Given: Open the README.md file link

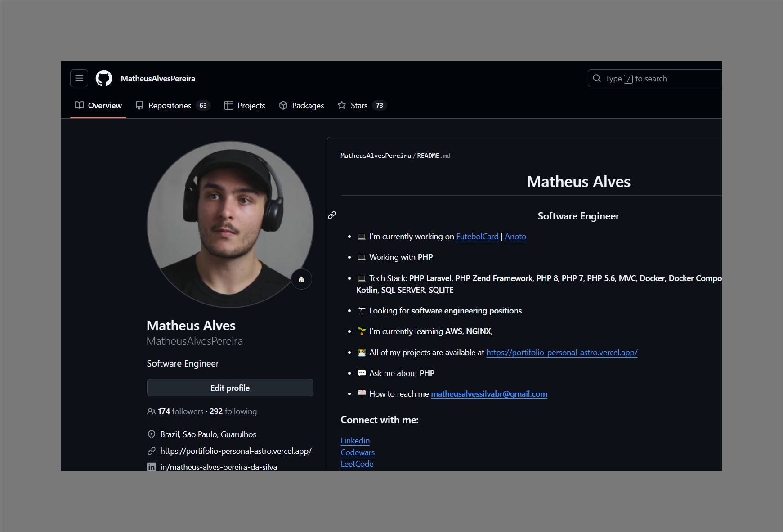Looking at the screenshot, I should [434, 156].
